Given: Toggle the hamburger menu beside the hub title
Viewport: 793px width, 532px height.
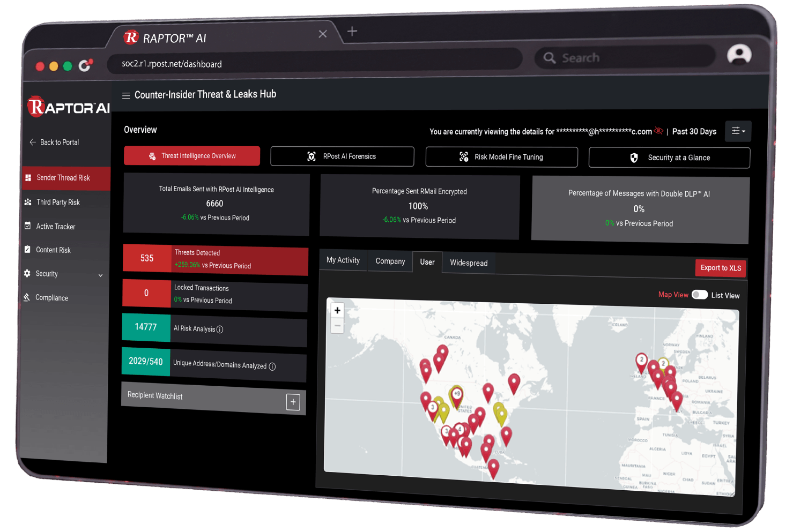Looking at the screenshot, I should (126, 95).
